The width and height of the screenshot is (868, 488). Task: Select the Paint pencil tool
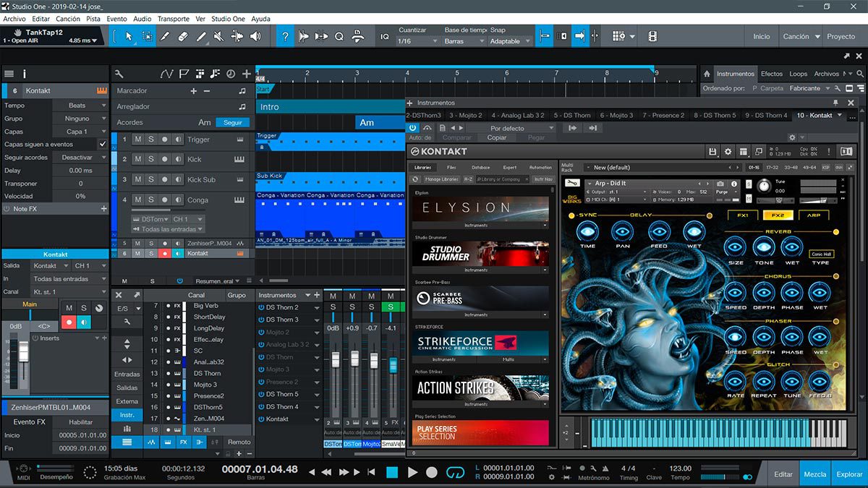(x=200, y=36)
